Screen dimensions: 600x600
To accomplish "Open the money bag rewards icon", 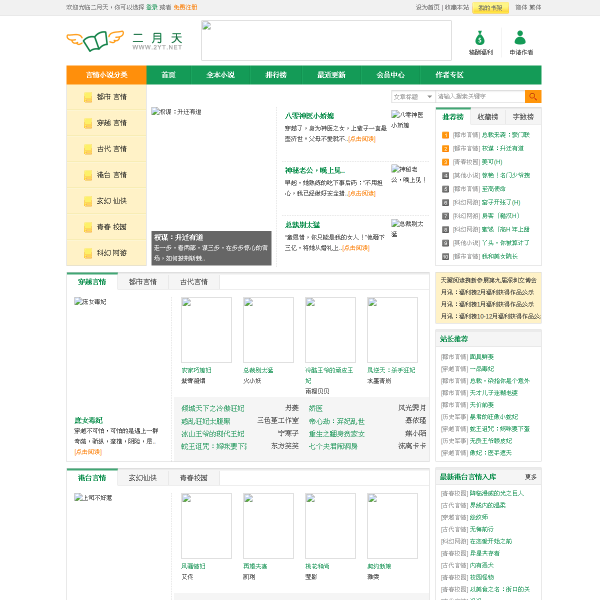I will pyautogui.click(x=480, y=38).
